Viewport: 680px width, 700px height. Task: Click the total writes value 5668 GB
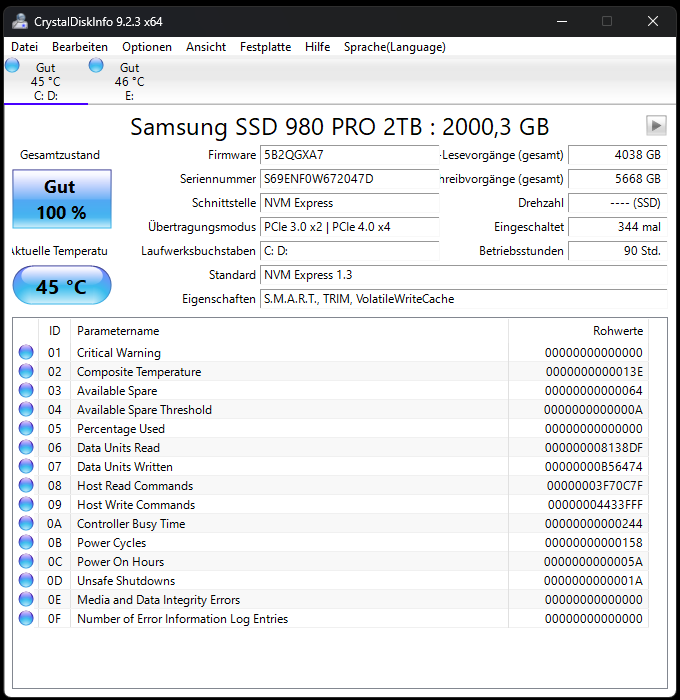[x=617, y=179]
